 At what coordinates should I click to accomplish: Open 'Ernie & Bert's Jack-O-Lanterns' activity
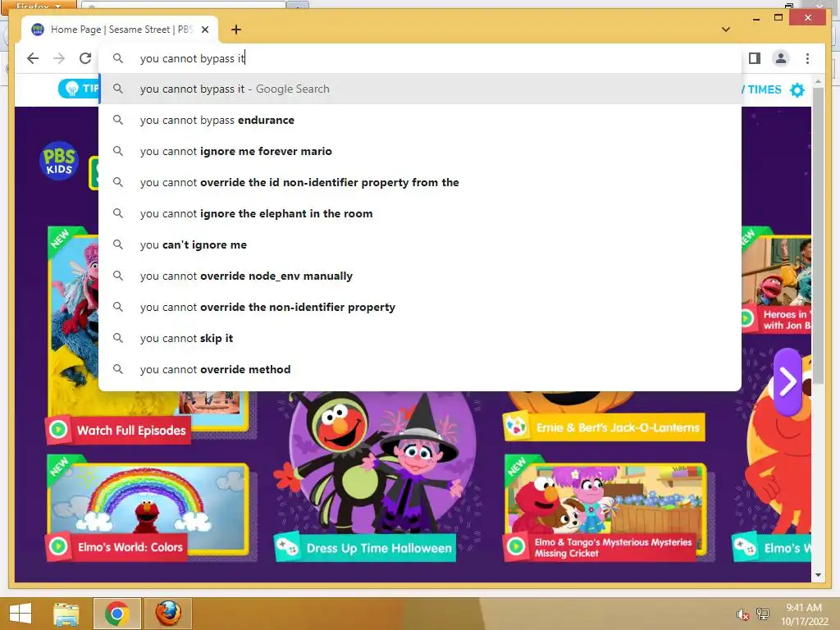pyautogui.click(x=605, y=427)
